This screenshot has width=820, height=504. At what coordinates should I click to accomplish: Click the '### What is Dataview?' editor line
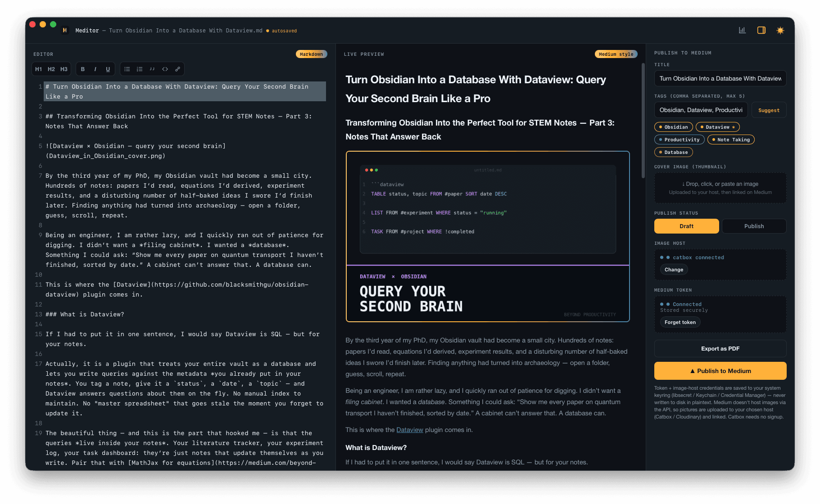[x=85, y=314]
